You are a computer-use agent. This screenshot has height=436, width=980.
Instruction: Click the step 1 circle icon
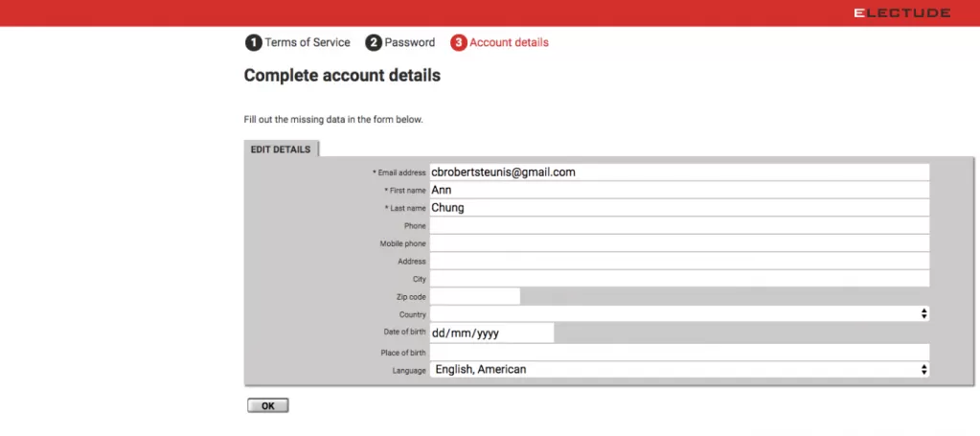coord(253,43)
